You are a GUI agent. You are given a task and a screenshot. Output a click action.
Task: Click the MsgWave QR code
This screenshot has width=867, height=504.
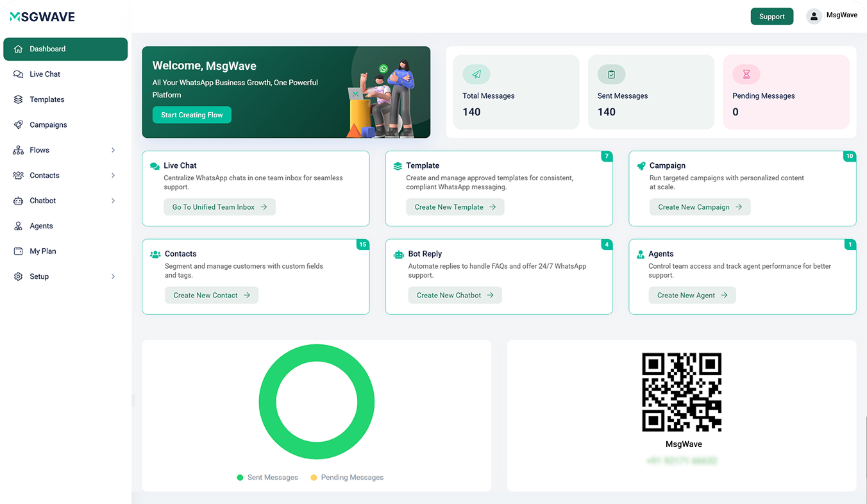pos(682,392)
